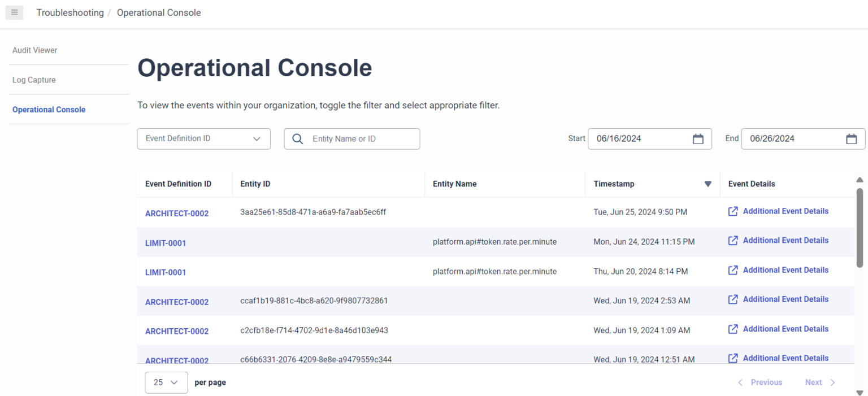Click the Entity Name or ID search field
The width and height of the screenshot is (868, 396).
356,138
